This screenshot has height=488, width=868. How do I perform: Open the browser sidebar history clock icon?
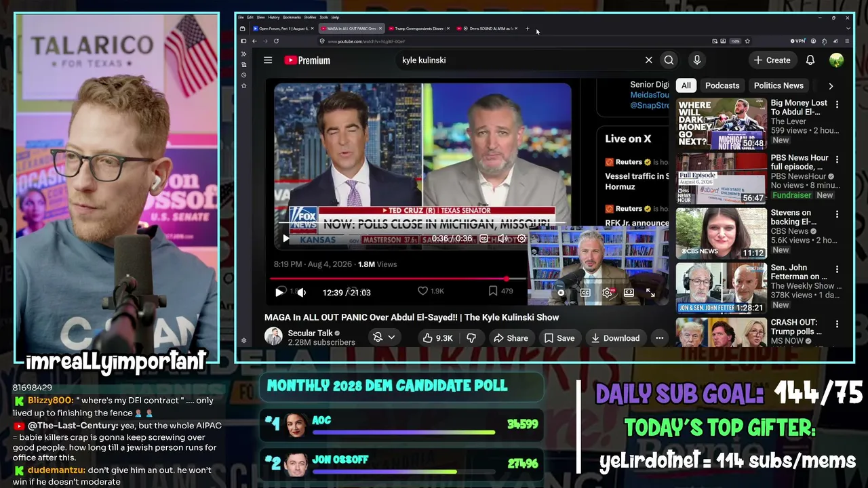pyautogui.click(x=243, y=75)
